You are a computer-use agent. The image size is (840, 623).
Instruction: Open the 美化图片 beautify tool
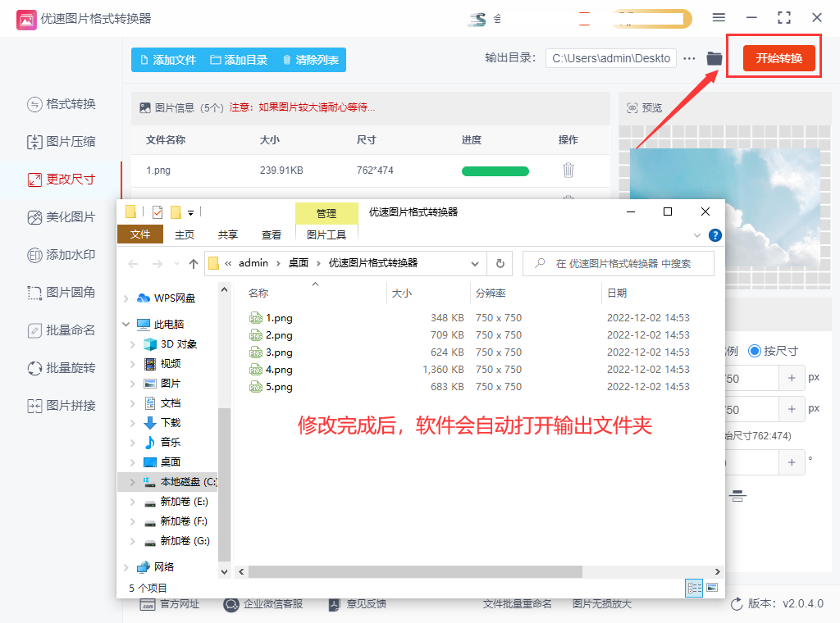61,217
